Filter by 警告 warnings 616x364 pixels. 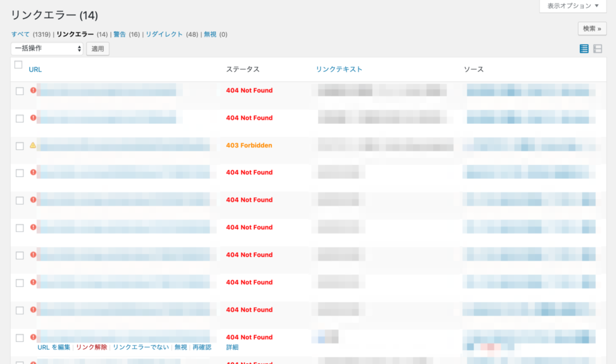point(120,34)
